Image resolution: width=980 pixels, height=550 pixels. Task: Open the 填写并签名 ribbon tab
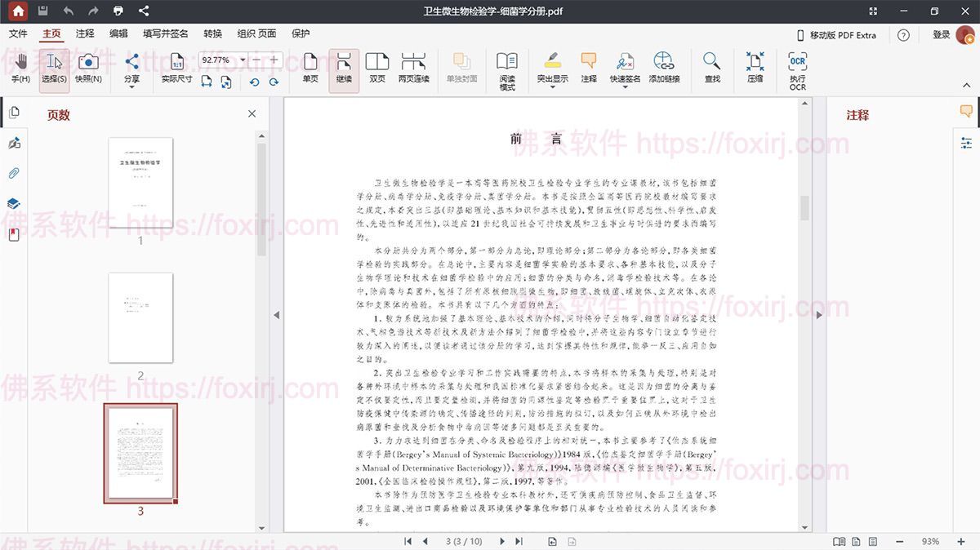click(165, 33)
